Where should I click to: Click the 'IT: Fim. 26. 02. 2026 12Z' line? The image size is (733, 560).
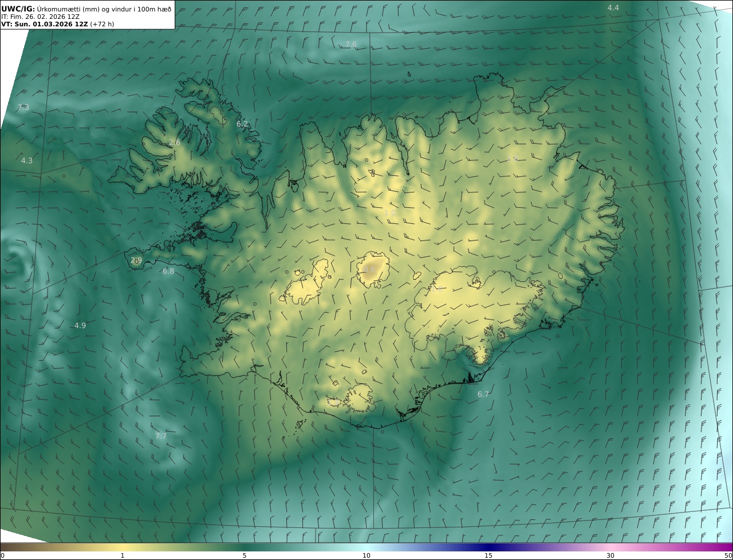(41, 17)
